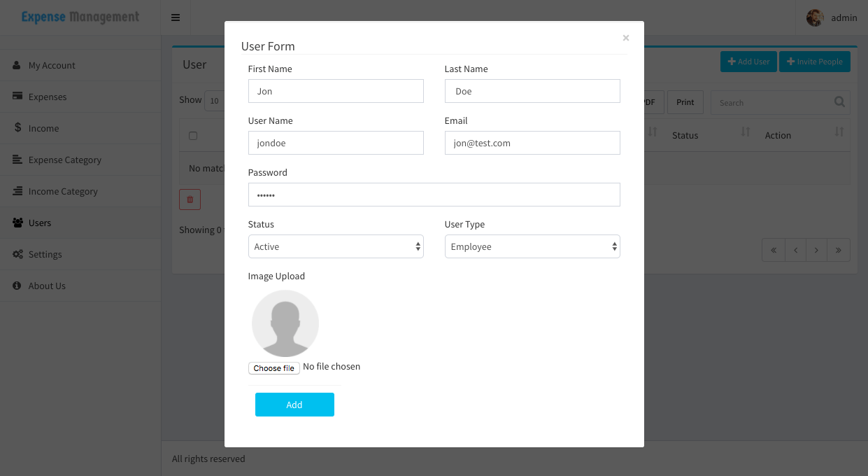868x476 pixels.
Task: Click the User Name field containing jondoe
Action: coord(336,143)
